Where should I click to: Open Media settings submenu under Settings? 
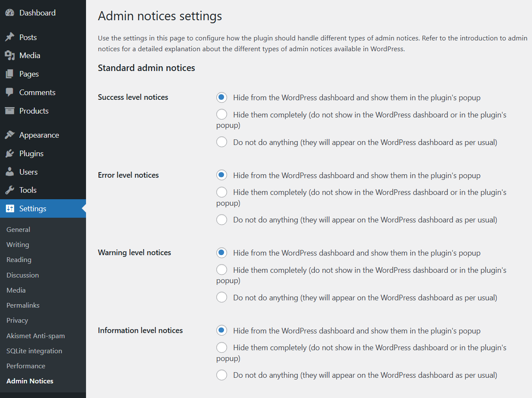coord(16,290)
